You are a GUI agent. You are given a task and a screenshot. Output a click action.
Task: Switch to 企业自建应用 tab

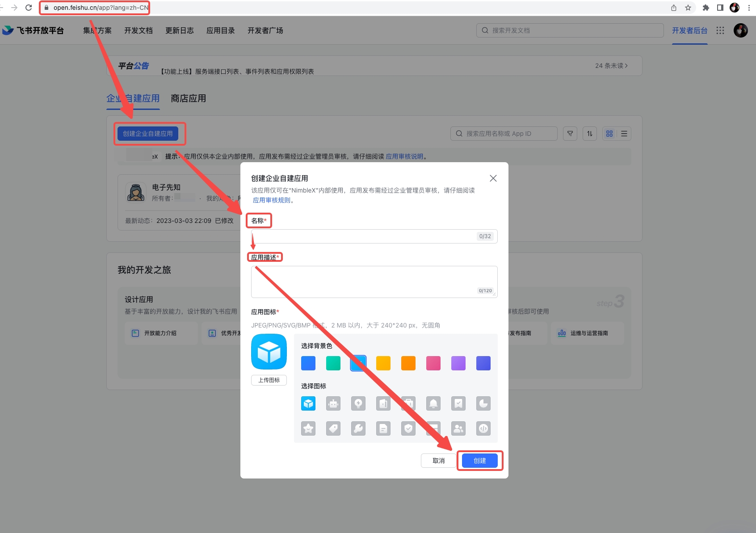point(133,98)
